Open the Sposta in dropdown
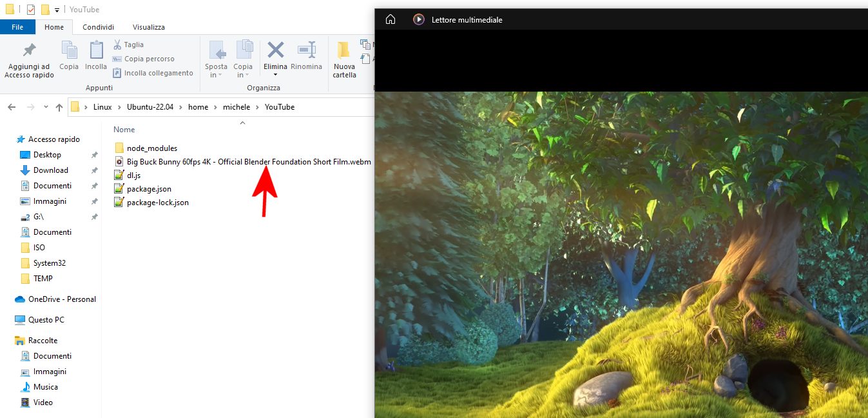Viewport: 868px width, 418px height. [x=217, y=59]
